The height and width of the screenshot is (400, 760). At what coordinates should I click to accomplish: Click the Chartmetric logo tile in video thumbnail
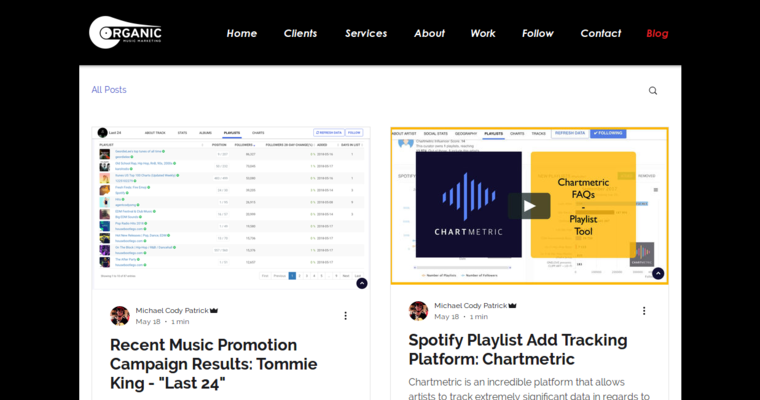[x=469, y=205]
